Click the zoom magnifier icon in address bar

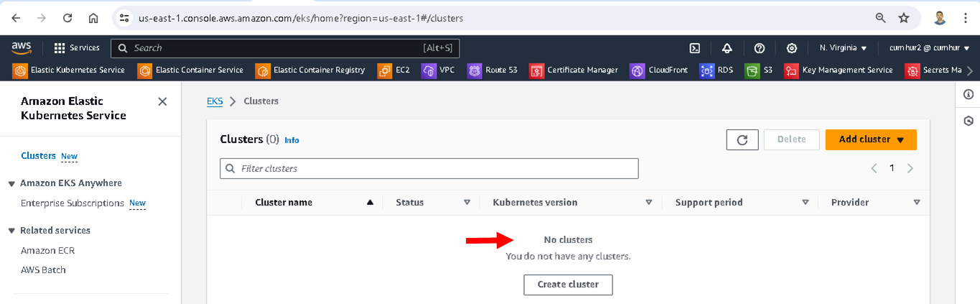point(880,18)
